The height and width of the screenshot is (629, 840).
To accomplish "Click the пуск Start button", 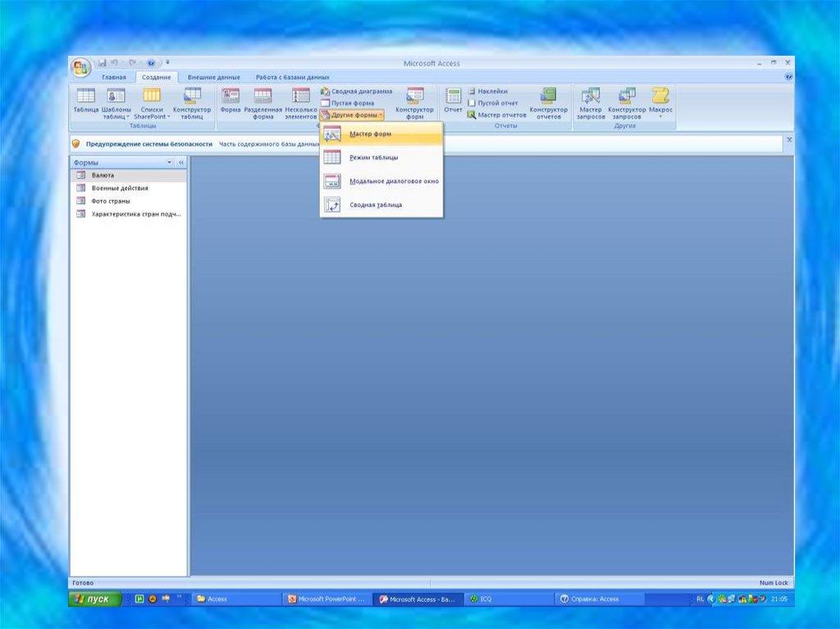I will pyautogui.click(x=94, y=599).
